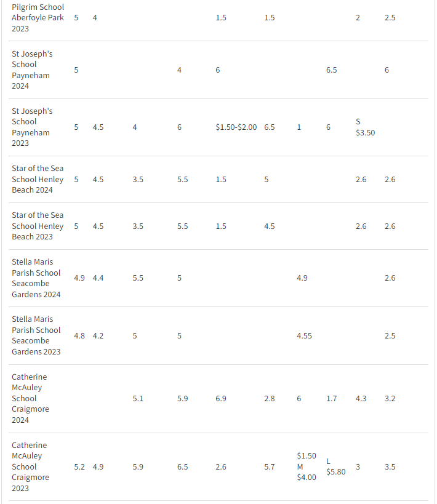Select the $1.50 M $4.00 cell

[x=307, y=466]
